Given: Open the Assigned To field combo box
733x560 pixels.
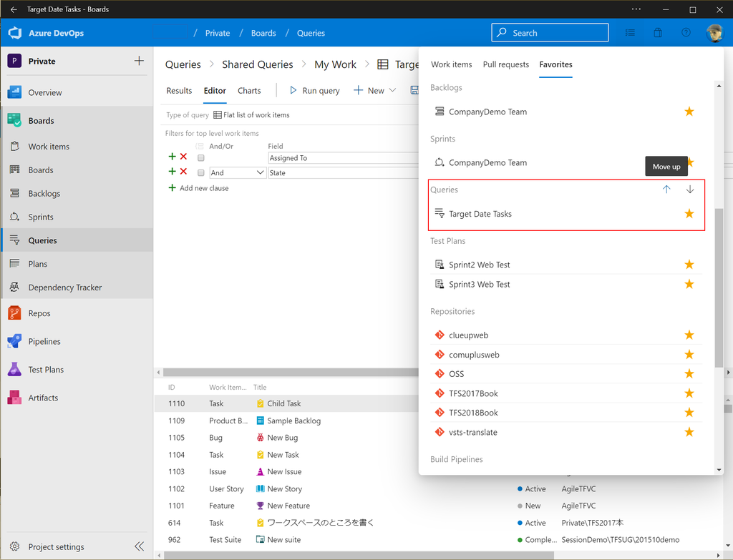Looking at the screenshot, I should [344, 158].
